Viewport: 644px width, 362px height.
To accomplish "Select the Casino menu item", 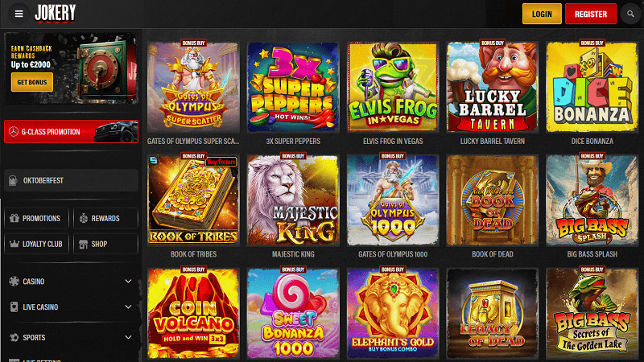I will (x=71, y=282).
